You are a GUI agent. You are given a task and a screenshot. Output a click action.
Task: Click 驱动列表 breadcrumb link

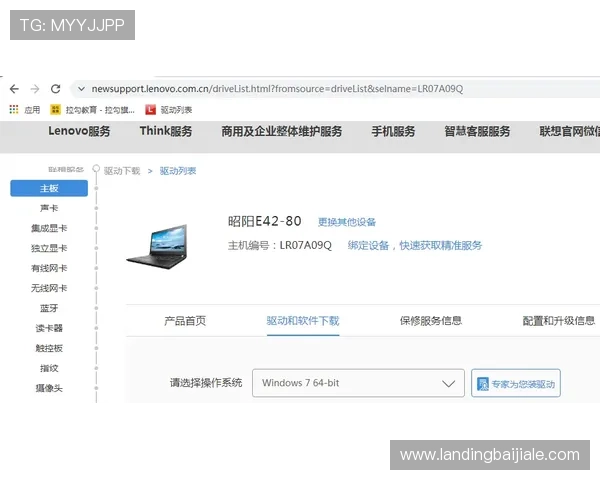(x=178, y=171)
